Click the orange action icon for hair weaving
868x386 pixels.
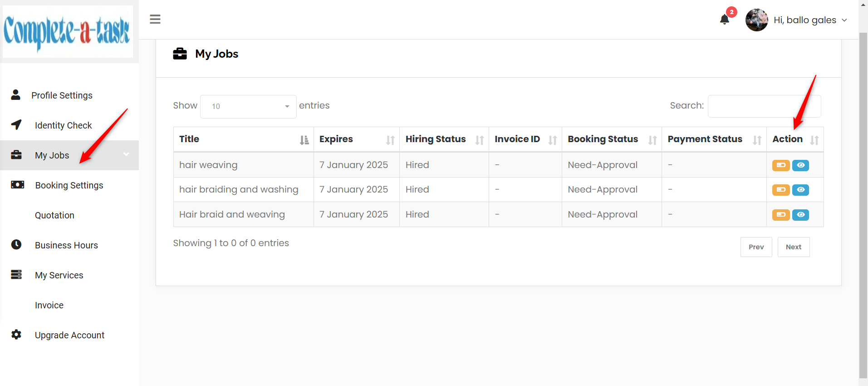coord(781,165)
